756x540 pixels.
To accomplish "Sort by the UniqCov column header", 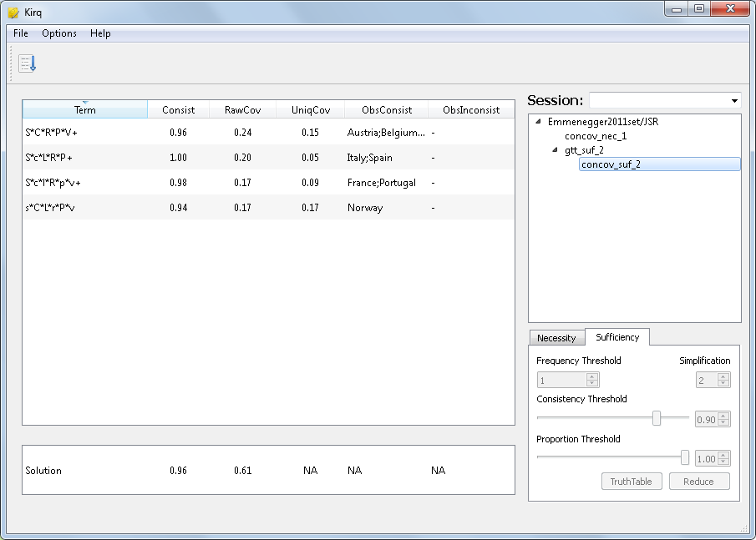I will 311,110.
